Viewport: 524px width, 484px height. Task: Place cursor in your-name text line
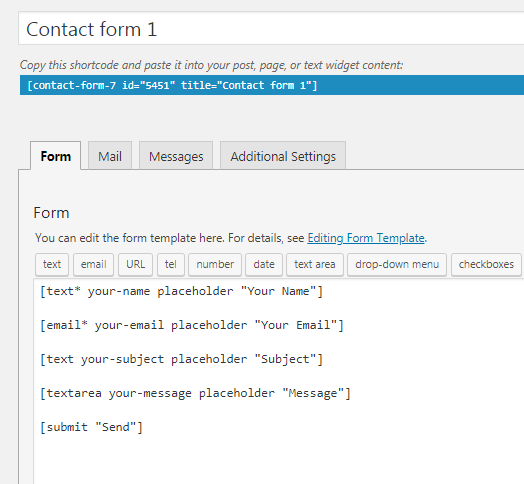click(x=181, y=291)
